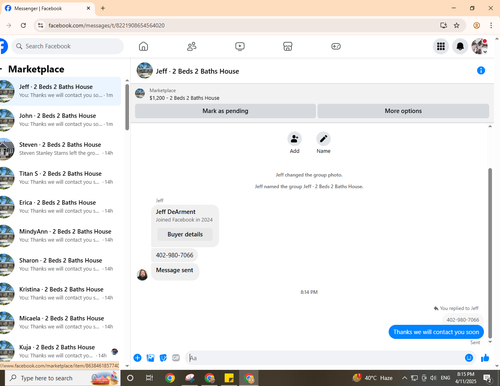
Task: Send a thumbs-up like
Action: click(485, 358)
